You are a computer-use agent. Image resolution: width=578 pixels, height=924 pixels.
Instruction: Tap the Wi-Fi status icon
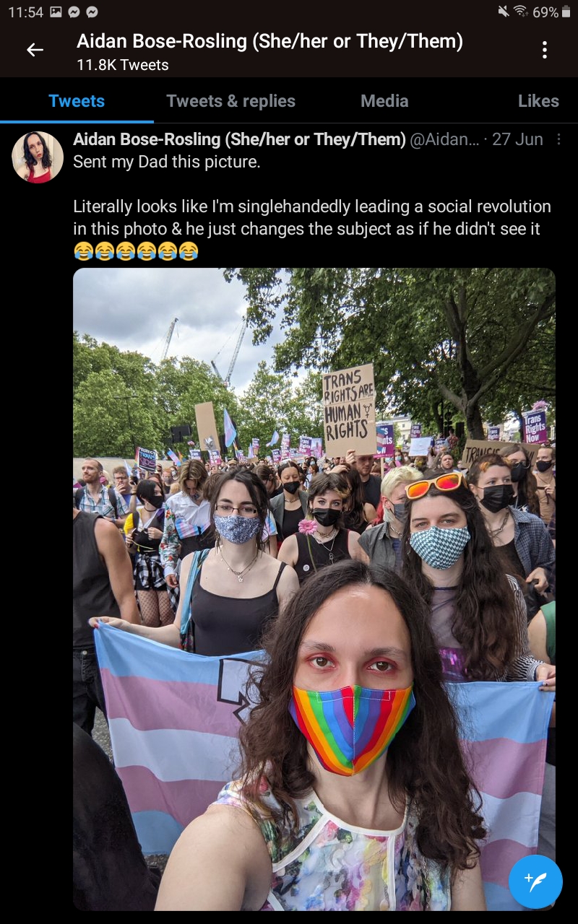(x=521, y=12)
